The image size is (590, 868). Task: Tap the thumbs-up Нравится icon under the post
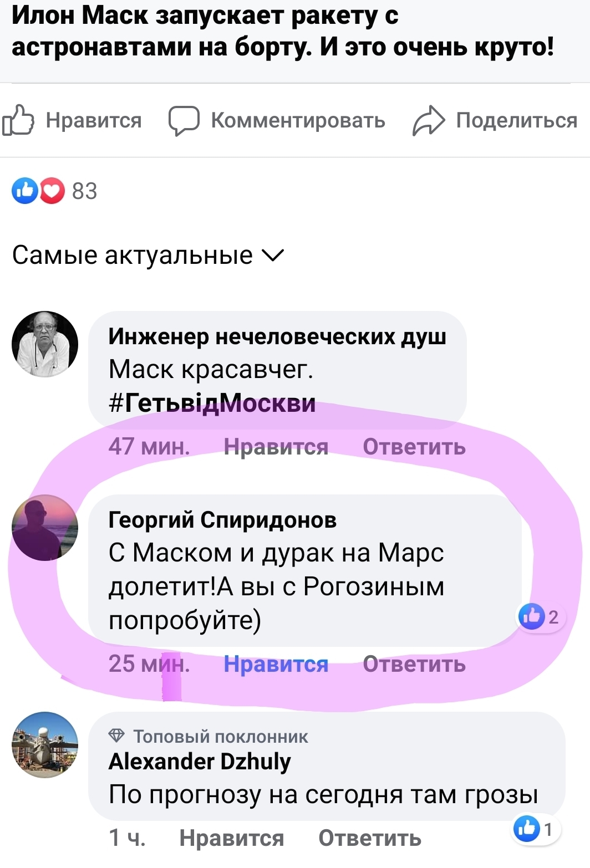[x=18, y=120]
